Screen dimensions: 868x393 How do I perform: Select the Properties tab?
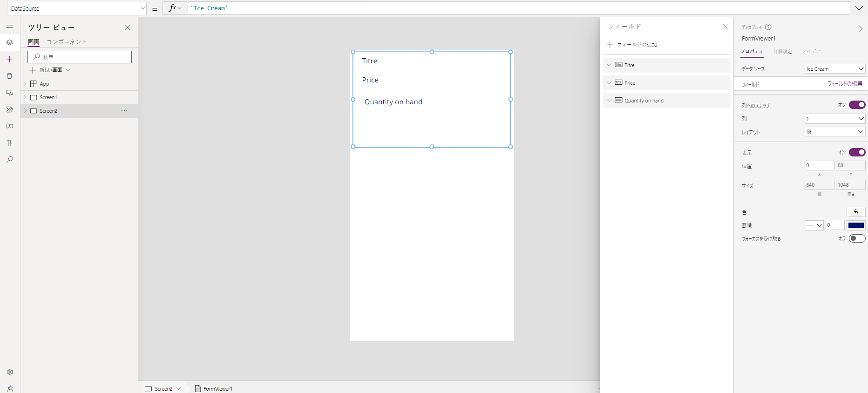coord(752,51)
